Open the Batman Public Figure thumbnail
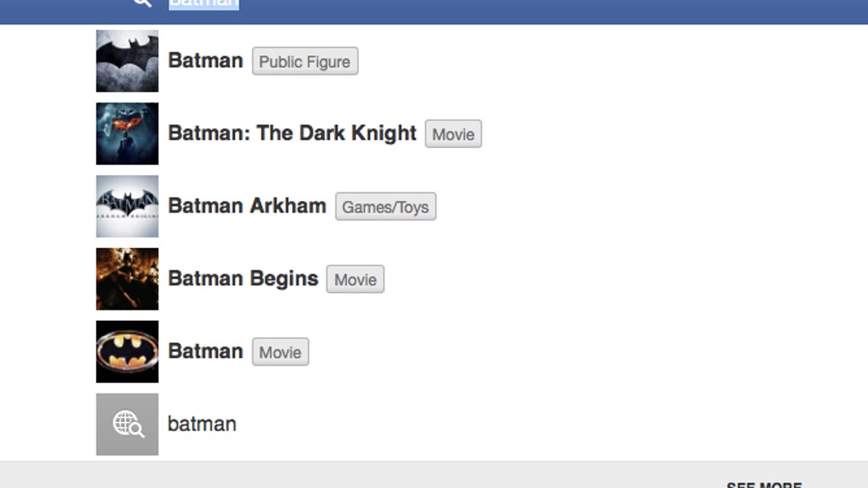 127,61
